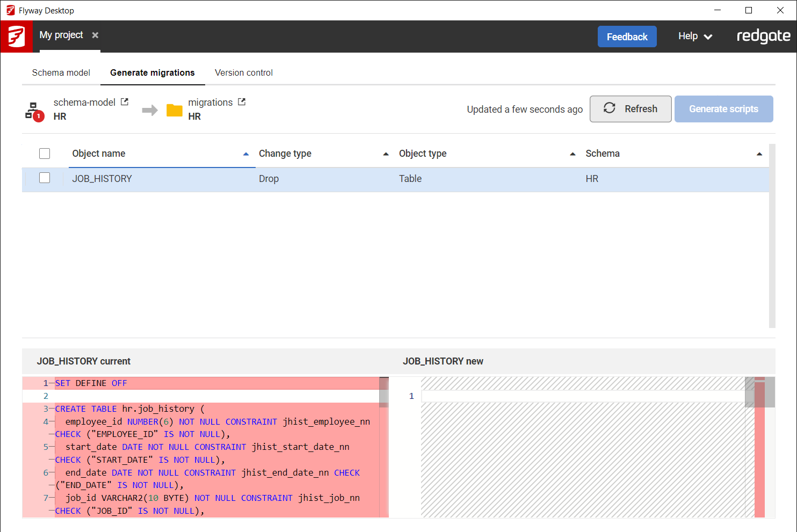Close the My project tab
Image resolution: width=797 pixels, height=532 pixels.
[95, 35]
